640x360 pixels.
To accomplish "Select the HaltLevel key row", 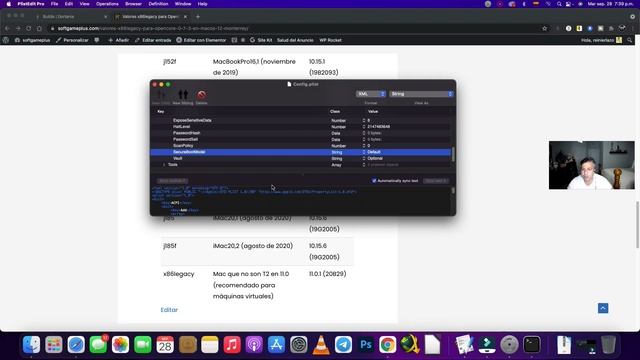I will [300, 127].
